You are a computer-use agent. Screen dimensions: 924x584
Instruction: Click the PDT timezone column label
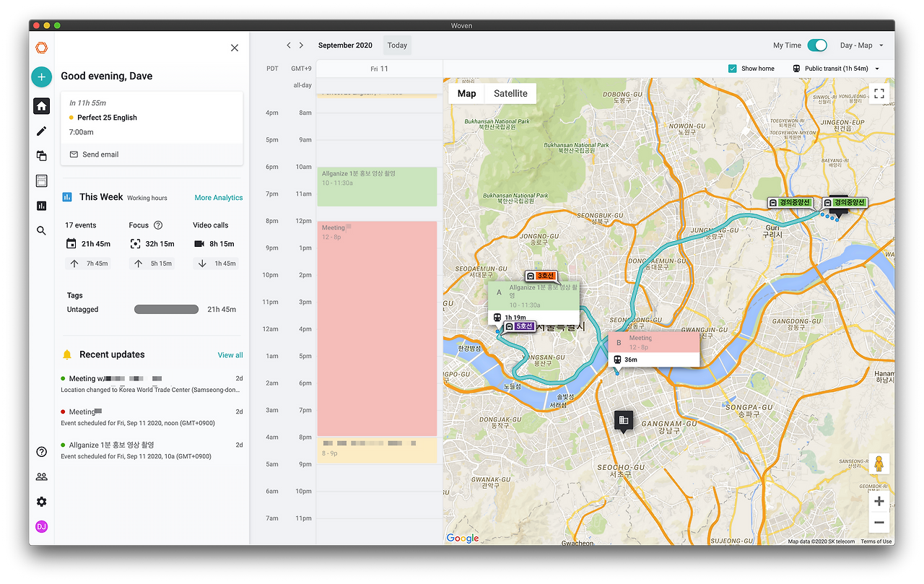pos(272,69)
